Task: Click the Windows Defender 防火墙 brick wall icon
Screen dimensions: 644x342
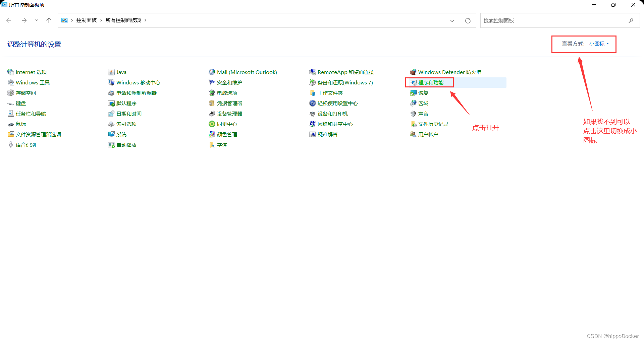Action: pyautogui.click(x=413, y=72)
